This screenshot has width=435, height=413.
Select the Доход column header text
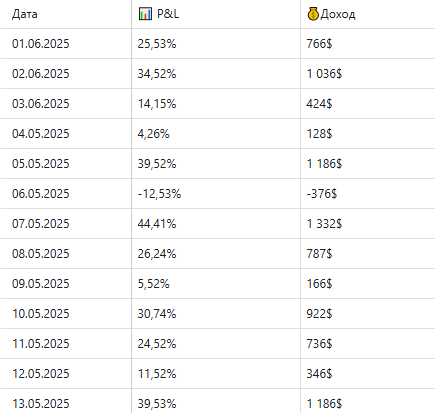pos(338,14)
